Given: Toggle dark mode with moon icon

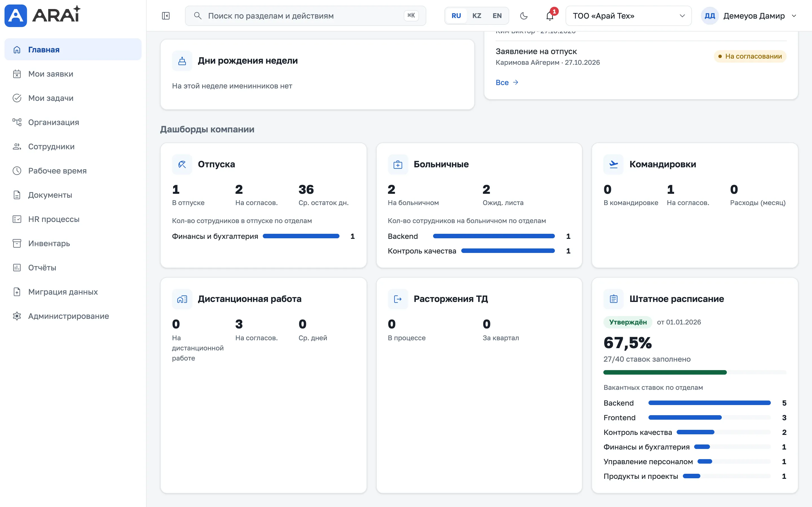Looking at the screenshot, I should tap(524, 16).
